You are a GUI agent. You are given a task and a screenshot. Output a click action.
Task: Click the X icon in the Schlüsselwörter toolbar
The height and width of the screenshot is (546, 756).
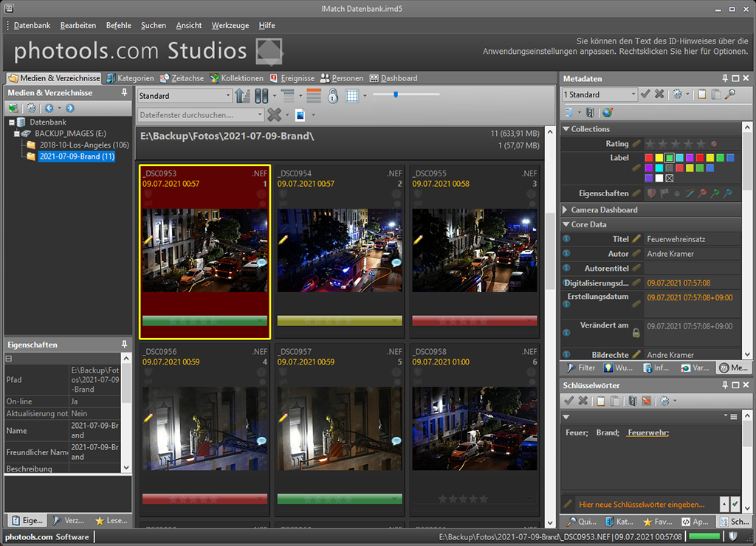(583, 401)
